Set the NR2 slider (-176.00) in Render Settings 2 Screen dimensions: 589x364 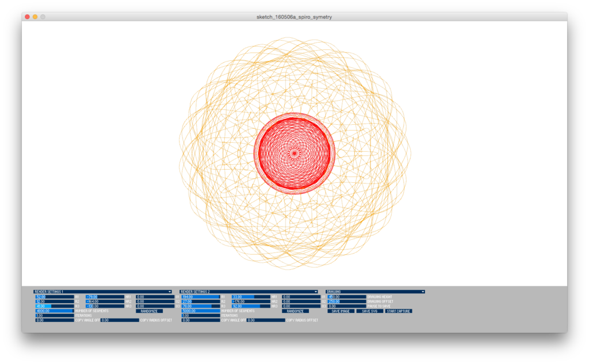[251, 302]
